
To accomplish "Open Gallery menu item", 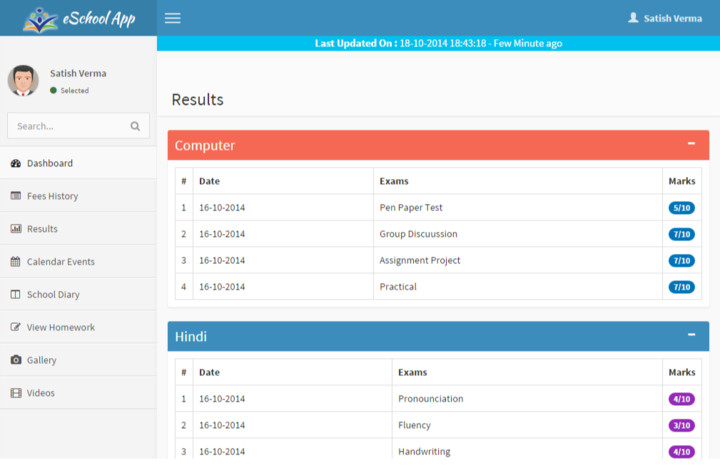I will click(78, 360).
